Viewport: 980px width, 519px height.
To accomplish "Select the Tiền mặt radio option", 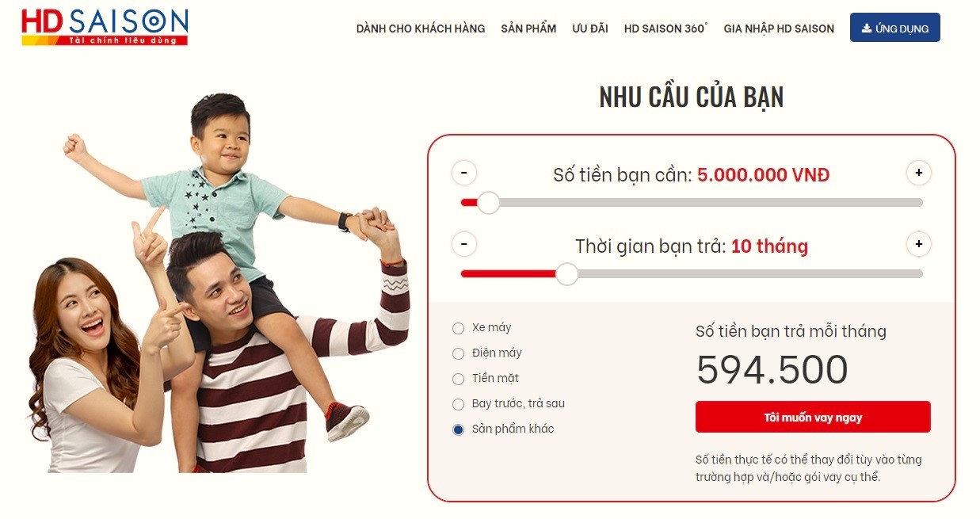I will pos(458,379).
